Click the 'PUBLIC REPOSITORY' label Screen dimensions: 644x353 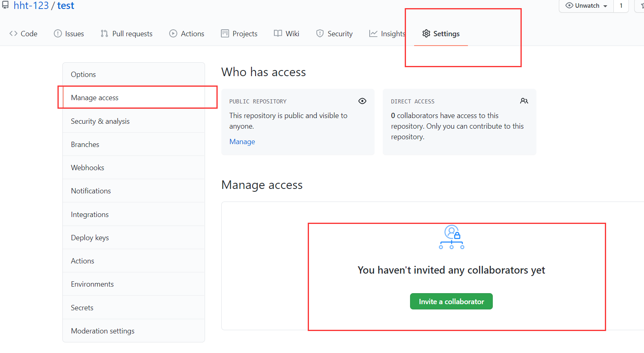[258, 101]
